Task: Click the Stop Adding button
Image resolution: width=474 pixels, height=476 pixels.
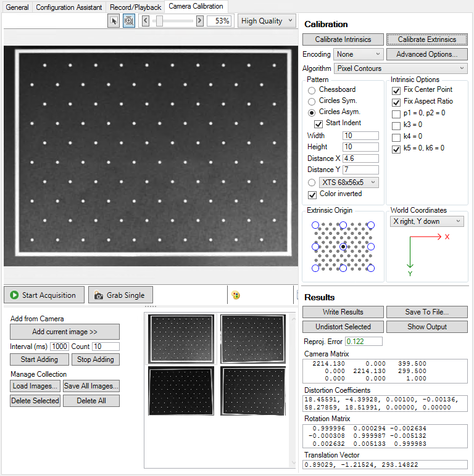Action: (x=96, y=359)
